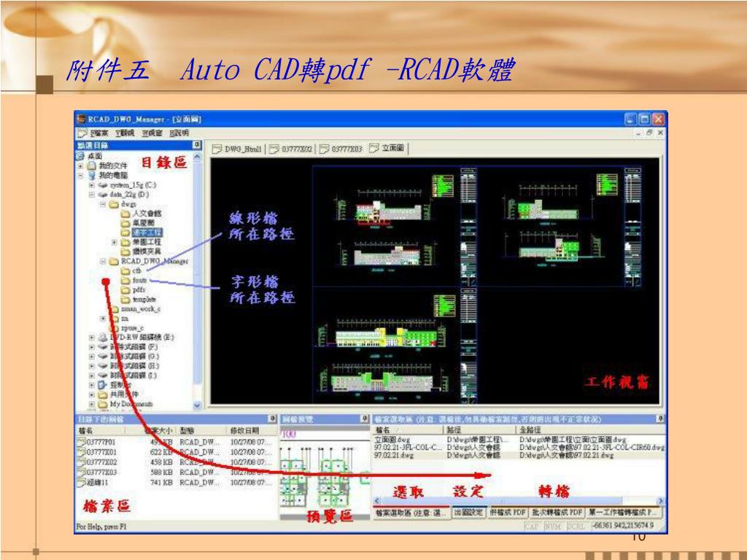Collapse the 我的電腦 tree node
Image resolution: width=747 pixels, height=560 pixels.
coord(80,175)
